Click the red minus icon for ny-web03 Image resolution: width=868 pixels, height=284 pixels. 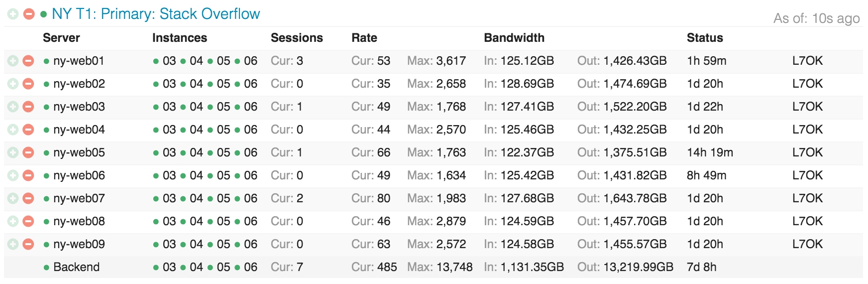pyautogui.click(x=28, y=107)
